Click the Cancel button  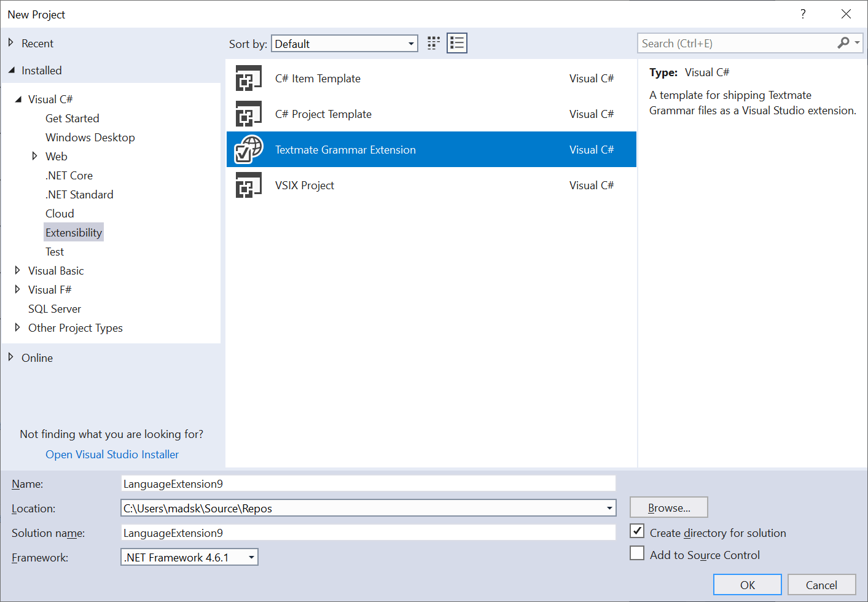coord(821,585)
